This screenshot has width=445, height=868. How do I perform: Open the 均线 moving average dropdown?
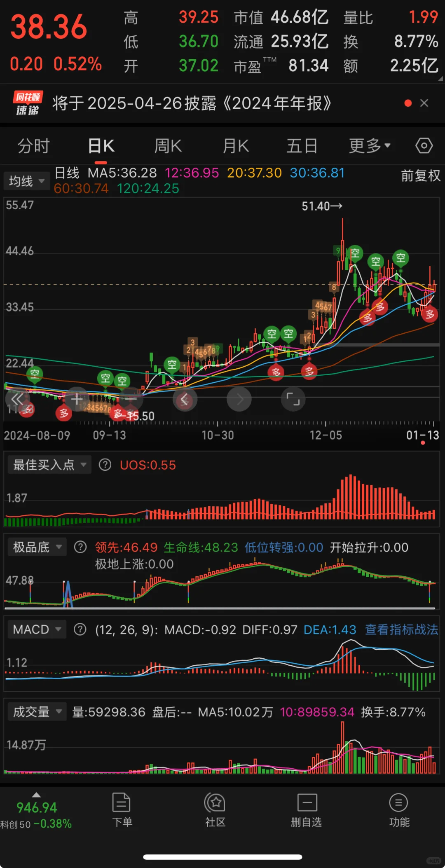[x=27, y=181]
